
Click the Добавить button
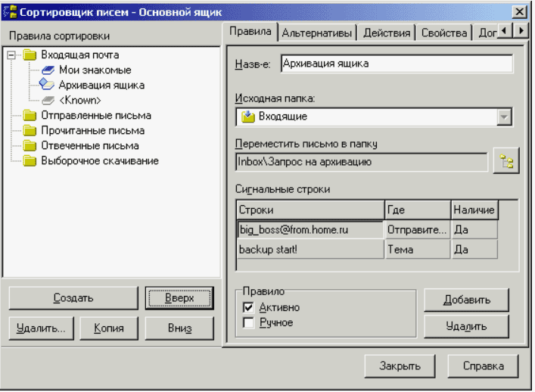466,300
